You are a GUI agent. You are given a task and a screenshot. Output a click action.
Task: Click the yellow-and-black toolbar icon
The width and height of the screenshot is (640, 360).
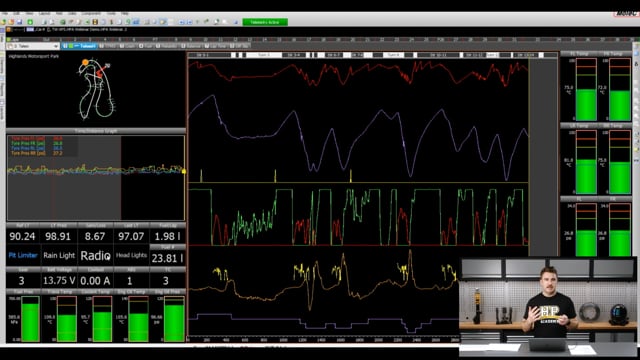coord(95,22)
